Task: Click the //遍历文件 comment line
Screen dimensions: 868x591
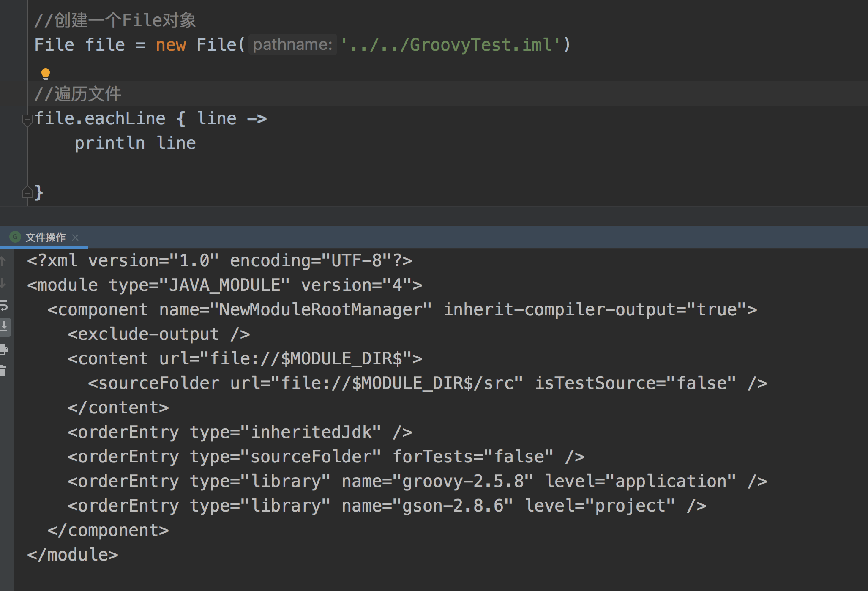Action: (x=78, y=94)
